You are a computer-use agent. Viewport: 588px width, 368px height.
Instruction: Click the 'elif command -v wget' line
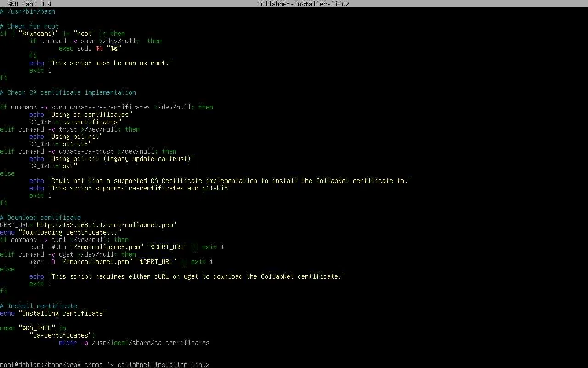tap(68, 254)
